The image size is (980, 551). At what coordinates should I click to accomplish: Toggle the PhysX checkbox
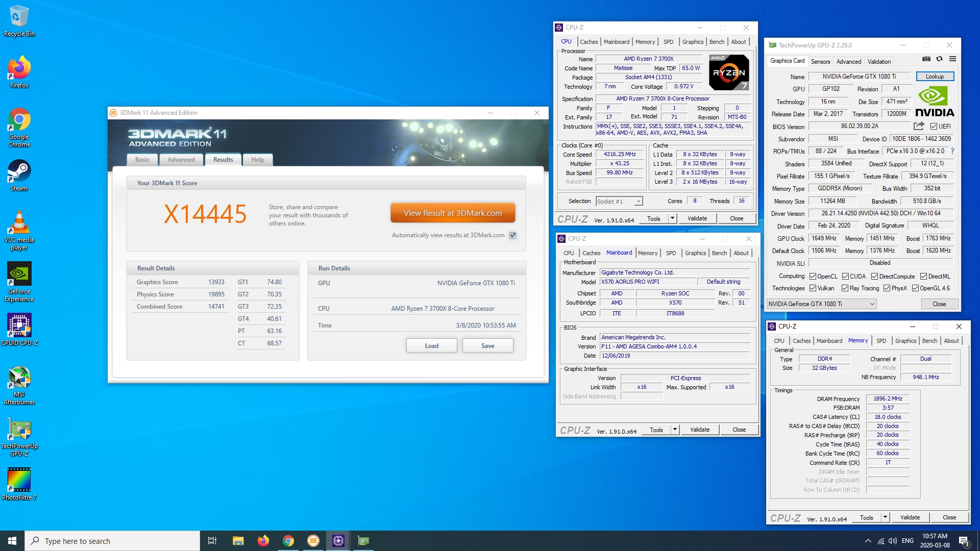click(887, 288)
